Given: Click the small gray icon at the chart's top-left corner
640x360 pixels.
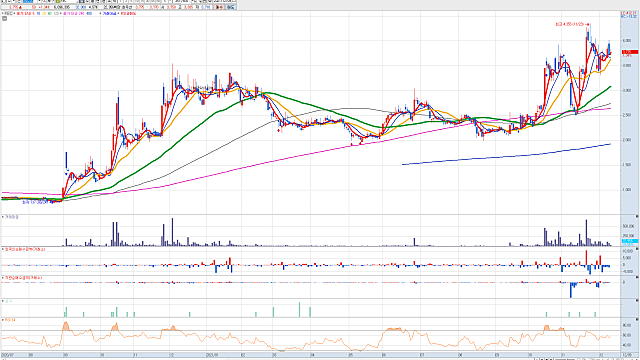Looking at the screenshot, I should [x=4, y=18].
